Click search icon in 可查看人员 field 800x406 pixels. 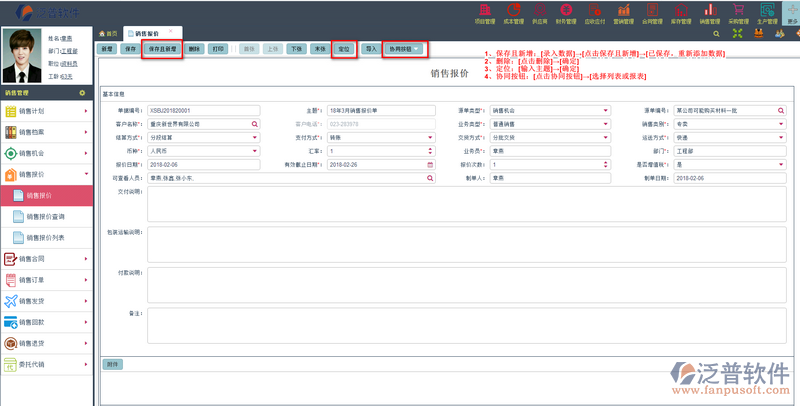430,178
